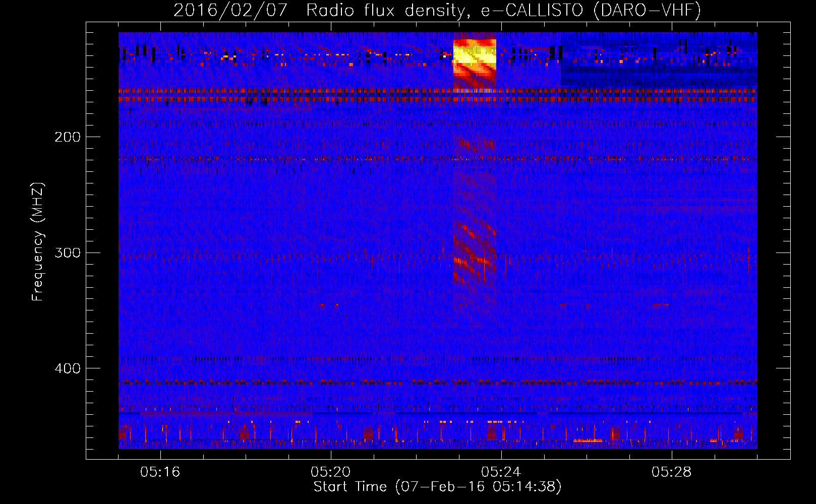Click the '300' frequency axis label
Image resolution: width=816 pixels, height=504 pixels.
click(68, 253)
